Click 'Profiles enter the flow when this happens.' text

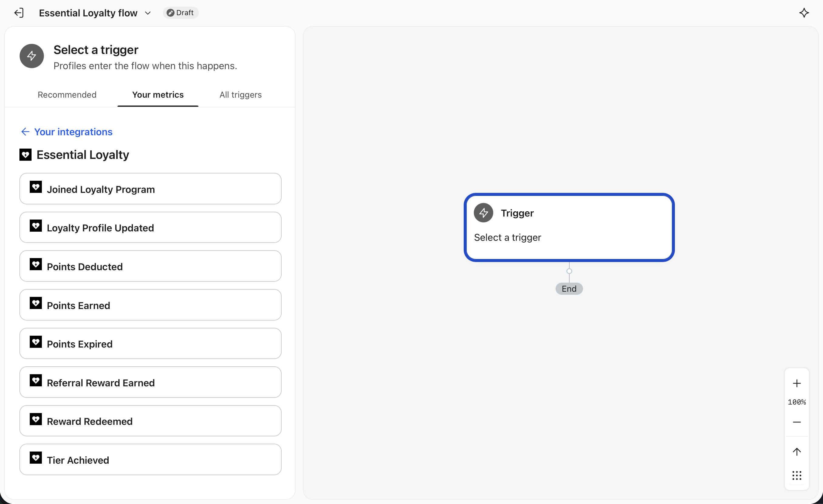click(x=145, y=66)
